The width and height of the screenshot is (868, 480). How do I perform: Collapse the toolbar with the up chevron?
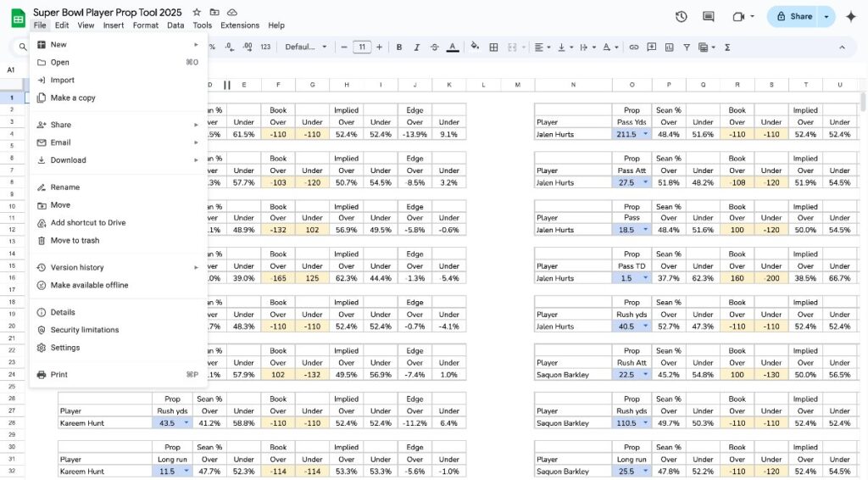842,47
